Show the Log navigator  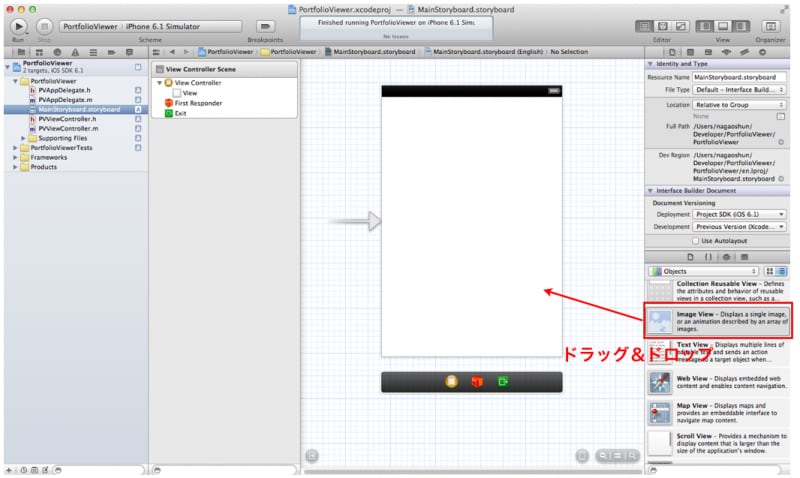click(x=129, y=52)
